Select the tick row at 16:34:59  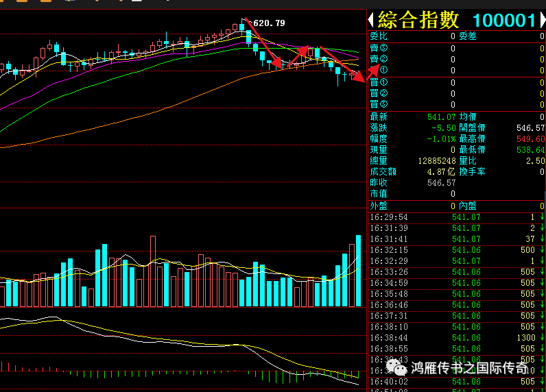pyautogui.click(x=457, y=283)
